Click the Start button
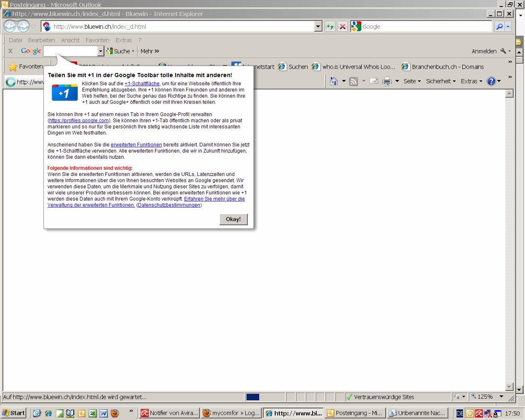The height and width of the screenshot is (420, 525). click(x=14, y=413)
